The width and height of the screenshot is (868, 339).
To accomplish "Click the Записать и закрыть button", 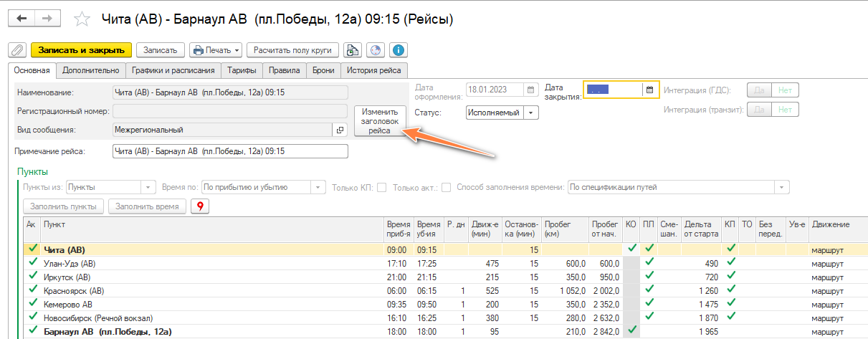I will point(81,50).
